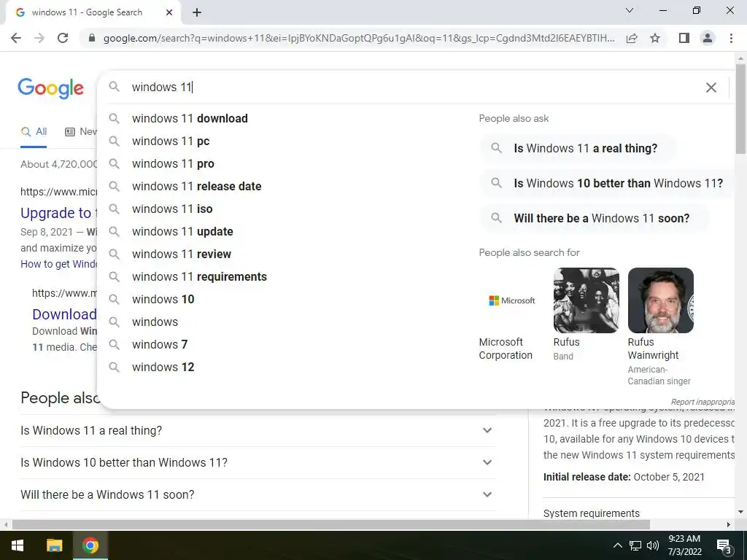Open File Explorer from taskbar

pos(54,545)
